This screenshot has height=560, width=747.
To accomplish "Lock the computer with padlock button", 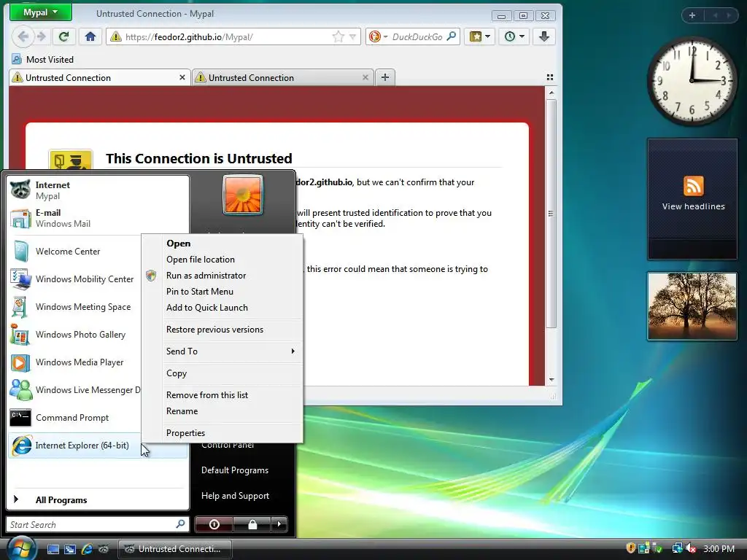I will [x=252, y=524].
